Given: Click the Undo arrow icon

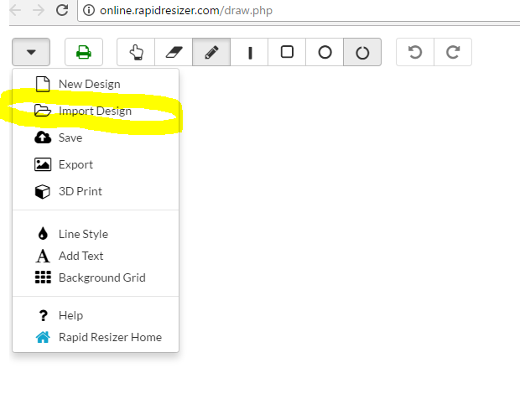Looking at the screenshot, I should [415, 52].
